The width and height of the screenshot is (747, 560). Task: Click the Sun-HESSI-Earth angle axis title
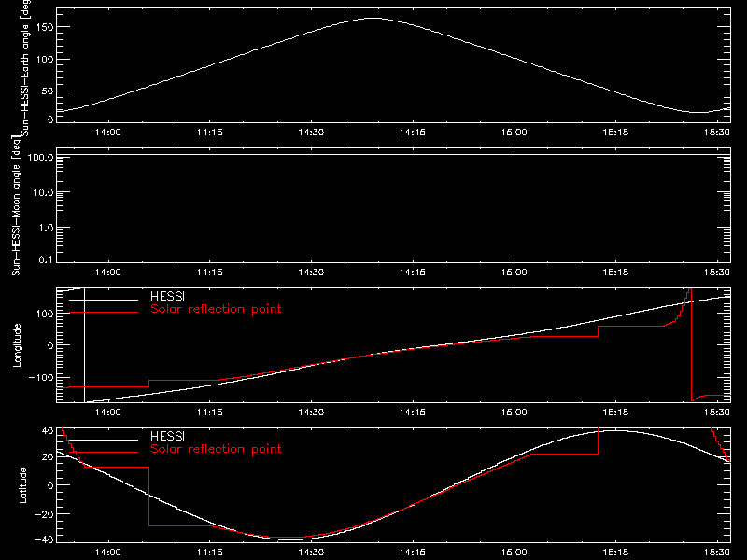(25, 67)
